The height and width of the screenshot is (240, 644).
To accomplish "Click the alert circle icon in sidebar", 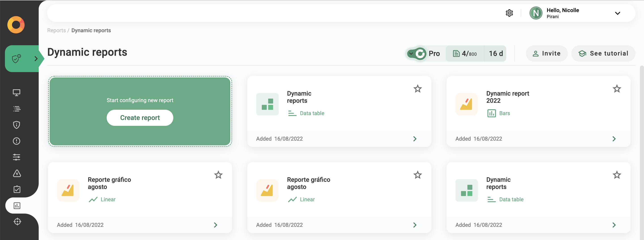I will (x=17, y=141).
